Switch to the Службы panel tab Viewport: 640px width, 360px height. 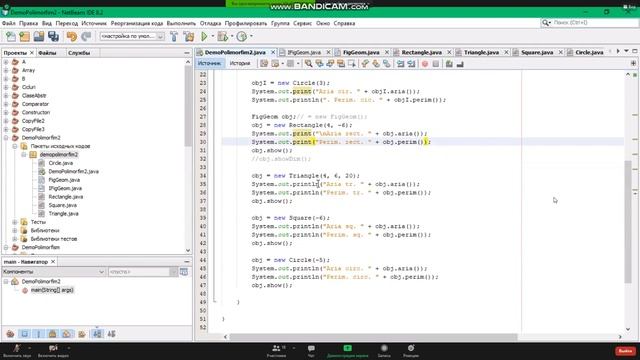point(79,53)
